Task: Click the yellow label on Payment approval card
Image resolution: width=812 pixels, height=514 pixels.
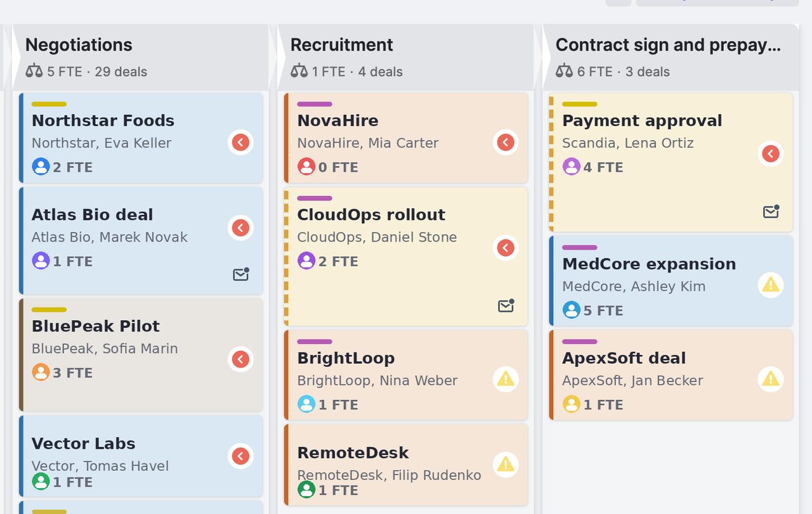Action: (x=580, y=104)
